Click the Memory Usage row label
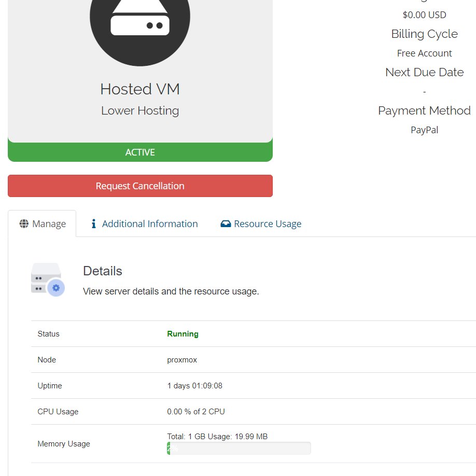 click(64, 444)
